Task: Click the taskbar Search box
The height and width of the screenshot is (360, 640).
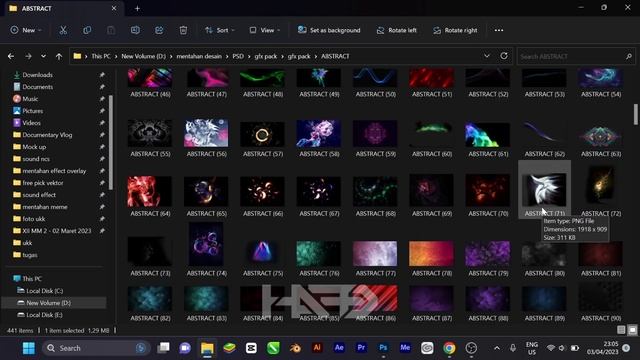Action: (96, 348)
